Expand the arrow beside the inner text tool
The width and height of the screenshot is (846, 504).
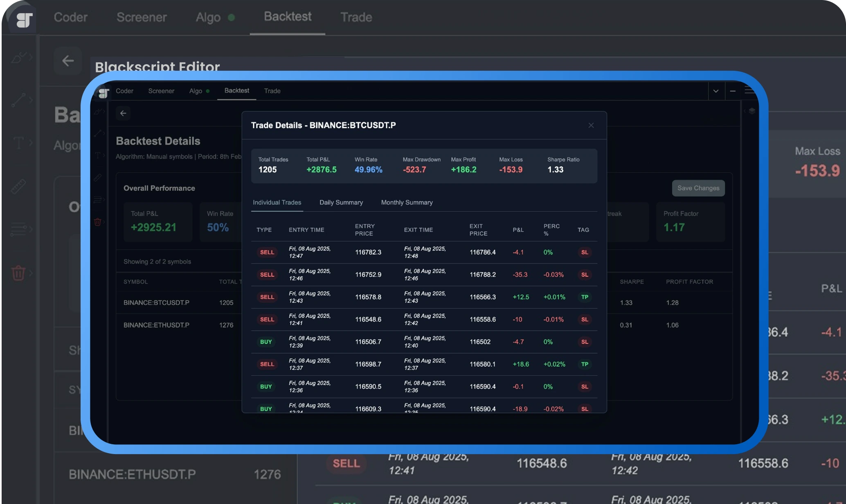tap(104, 155)
